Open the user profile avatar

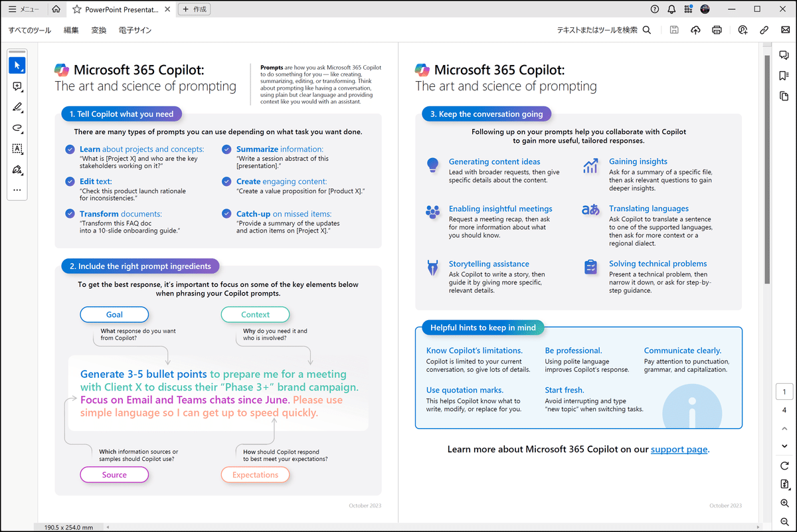pyautogui.click(x=705, y=9)
